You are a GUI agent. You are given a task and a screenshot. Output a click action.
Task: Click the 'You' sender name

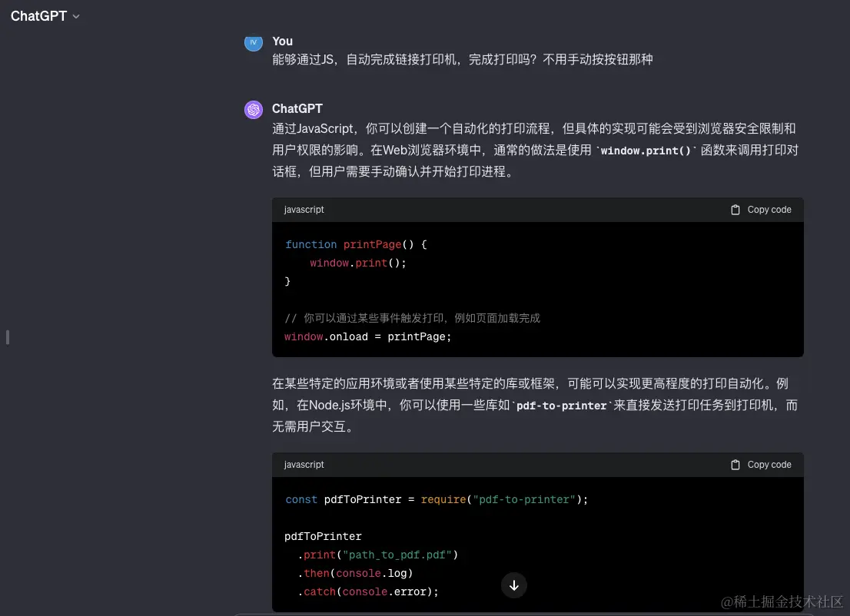coord(282,41)
